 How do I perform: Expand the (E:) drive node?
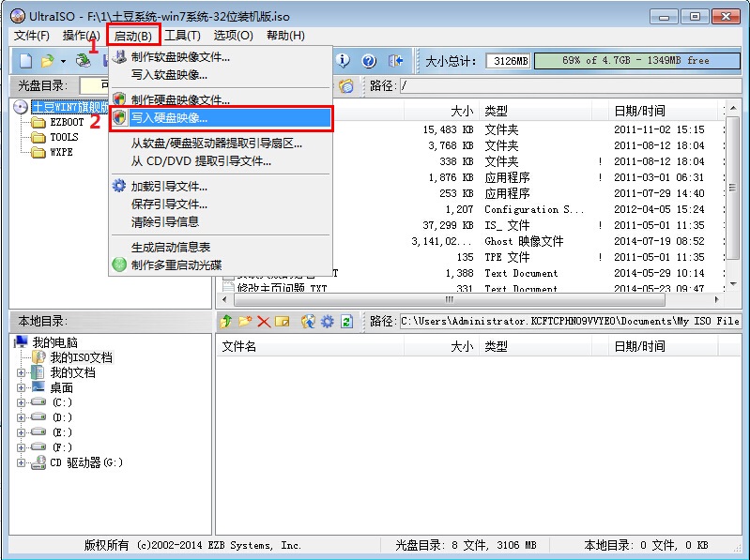pyautogui.click(x=21, y=432)
